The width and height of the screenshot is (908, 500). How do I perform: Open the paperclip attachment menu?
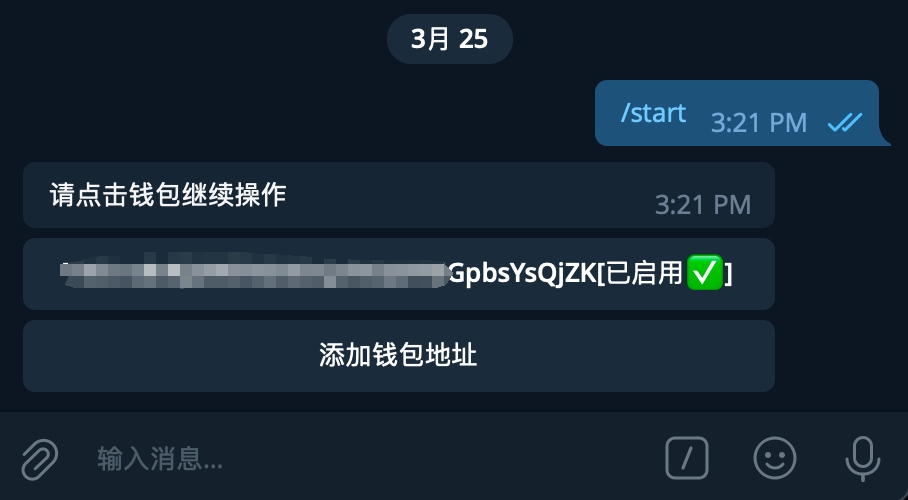click(x=40, y=459)
